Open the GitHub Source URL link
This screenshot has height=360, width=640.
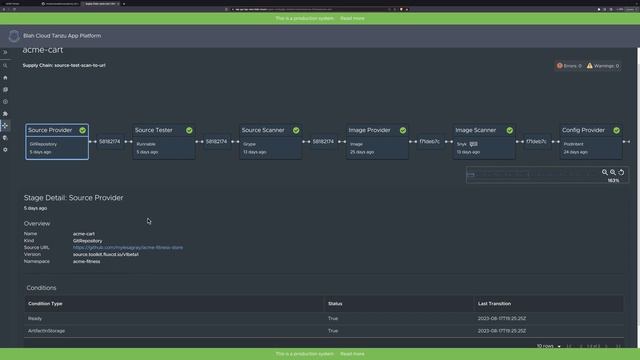(x=128, y=247)
